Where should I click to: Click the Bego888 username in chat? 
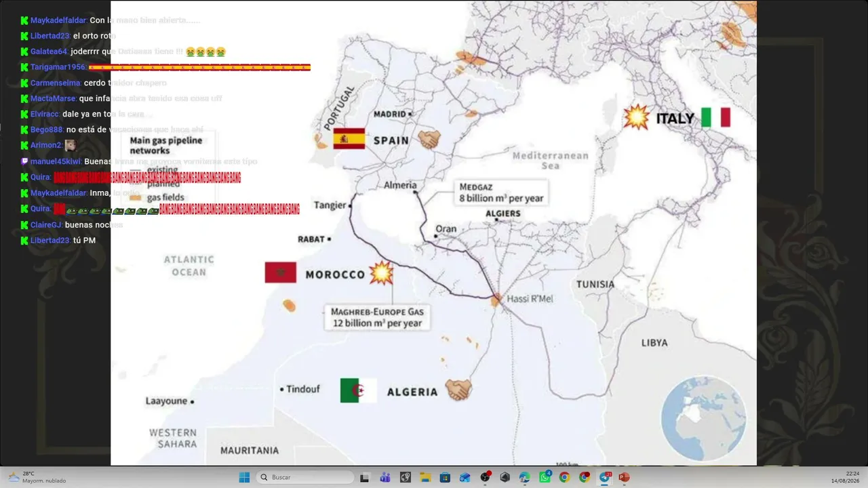[47, 129]
